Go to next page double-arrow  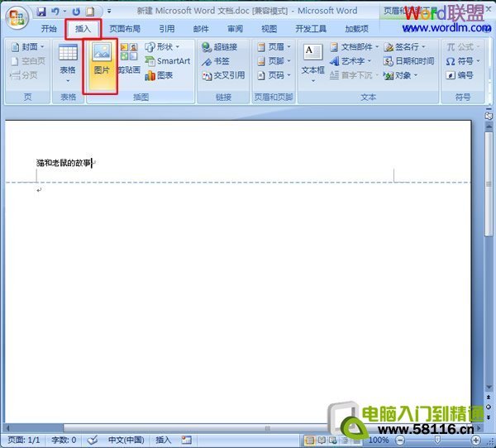(489, 417)
